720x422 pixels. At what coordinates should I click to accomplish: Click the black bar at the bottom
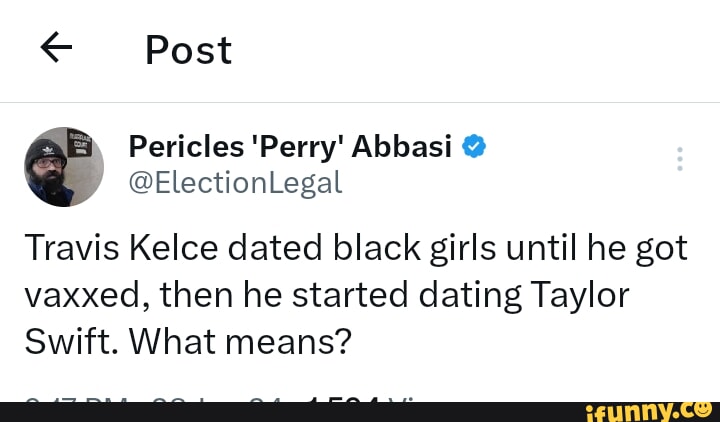point(300,411)
